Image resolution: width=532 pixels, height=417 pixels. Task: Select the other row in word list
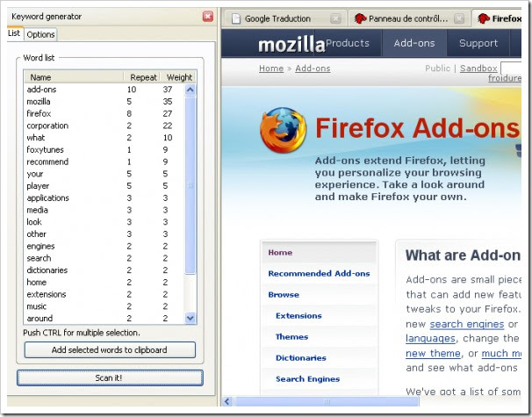104,234
